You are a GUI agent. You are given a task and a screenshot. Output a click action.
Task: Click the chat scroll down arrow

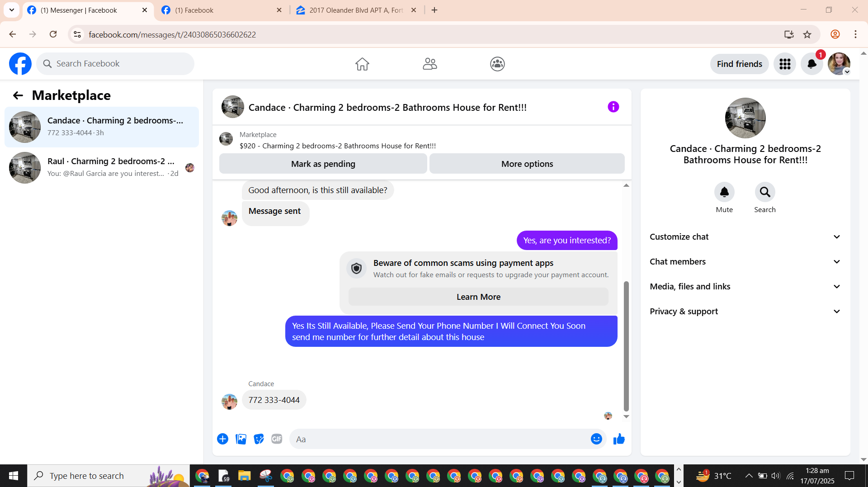pos(626,417)
